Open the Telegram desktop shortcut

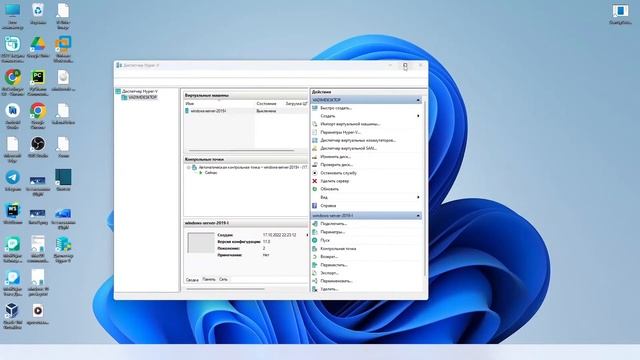[x=13, y=181]
